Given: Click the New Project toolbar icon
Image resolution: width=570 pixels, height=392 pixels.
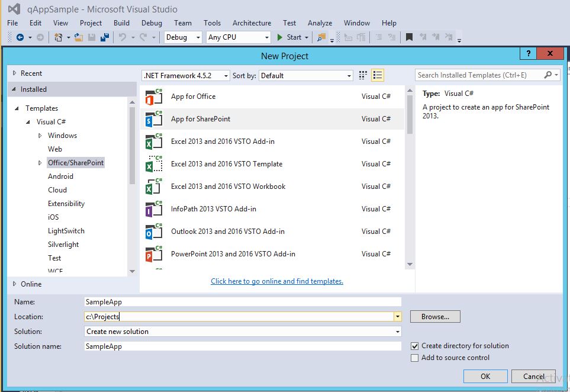Looking at the screenshot, I should 58,37.
